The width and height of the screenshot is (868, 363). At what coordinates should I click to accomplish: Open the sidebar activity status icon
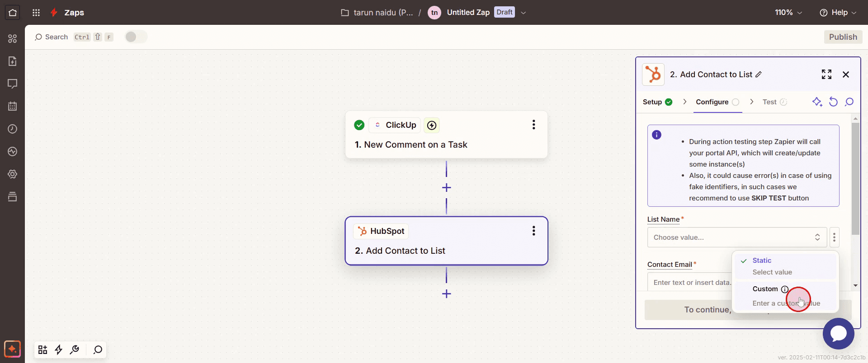click(13, 152)
